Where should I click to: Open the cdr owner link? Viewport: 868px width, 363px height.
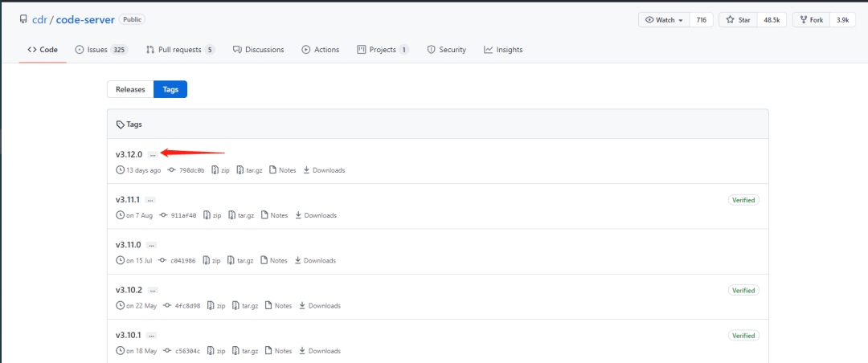[x=39, y=20]
